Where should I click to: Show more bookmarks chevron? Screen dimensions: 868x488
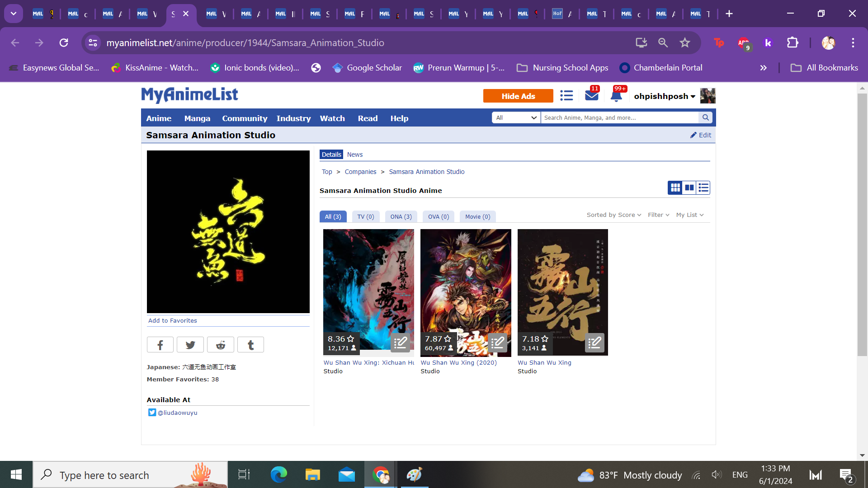pos(764,68)
